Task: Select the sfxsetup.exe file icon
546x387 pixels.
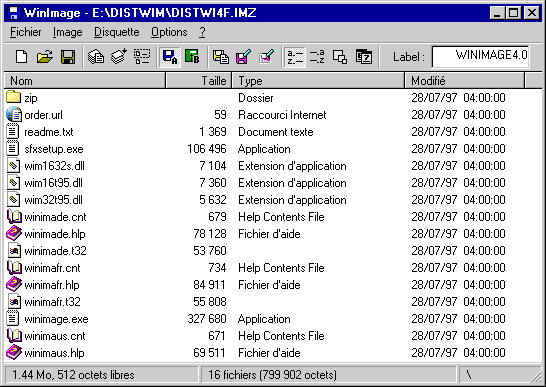Action: [13, 148]
